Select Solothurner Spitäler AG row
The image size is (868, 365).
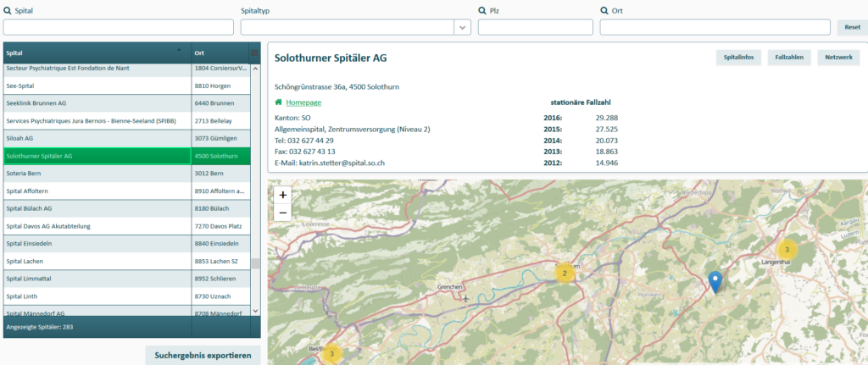(x=127, y=156)
